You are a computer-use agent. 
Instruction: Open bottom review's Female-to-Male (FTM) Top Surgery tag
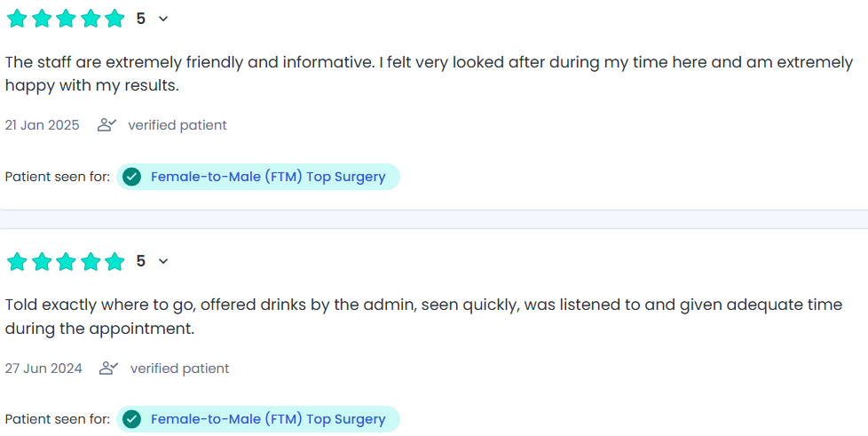click(x=267, y=419)
